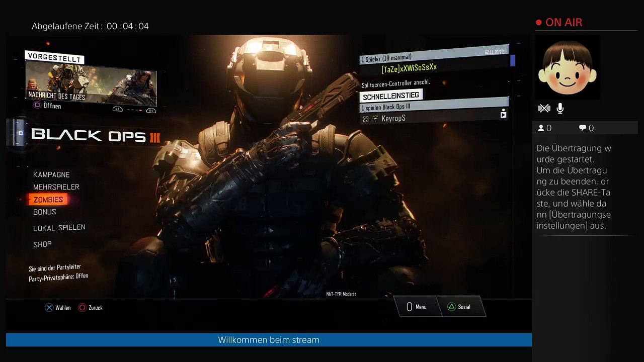Click the VORGESTELLT label
Image resolution: width=644 pixels, height=362 pixels.
[x=54, y=58]
